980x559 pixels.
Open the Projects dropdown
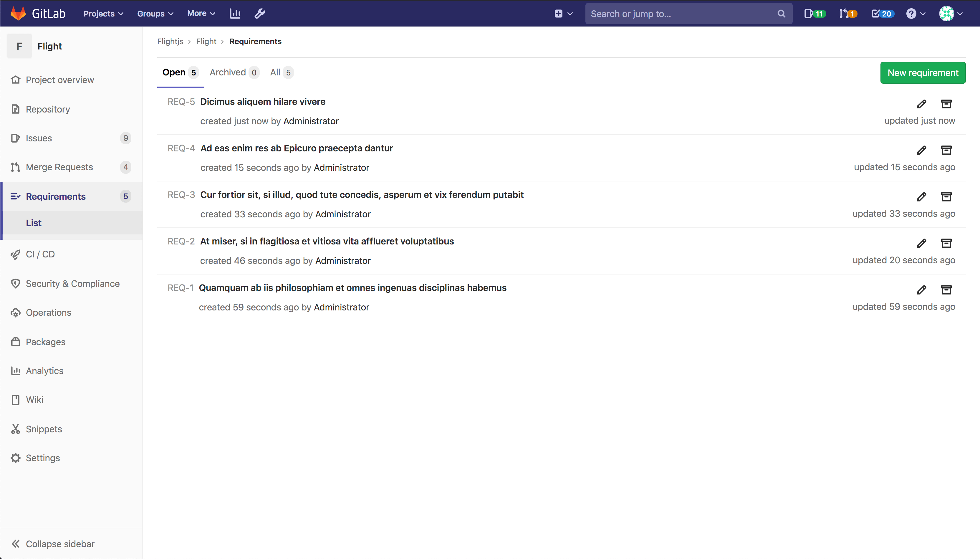coord(102,14)
